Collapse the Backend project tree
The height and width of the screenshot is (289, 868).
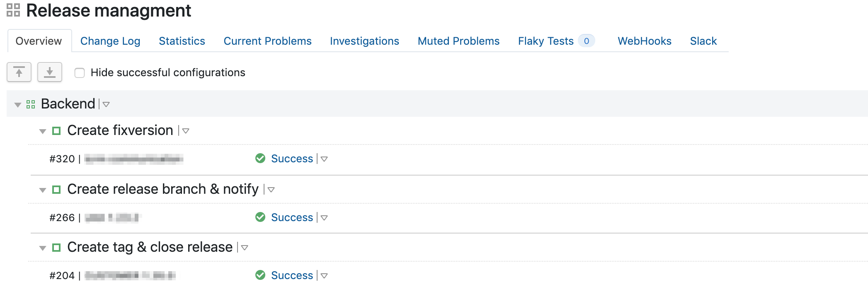(x=18, y=105)
